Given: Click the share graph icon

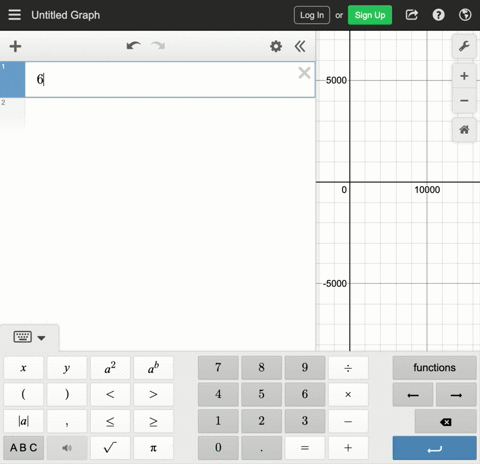Looking at the screenshot, I should click(x=412, y=15).
